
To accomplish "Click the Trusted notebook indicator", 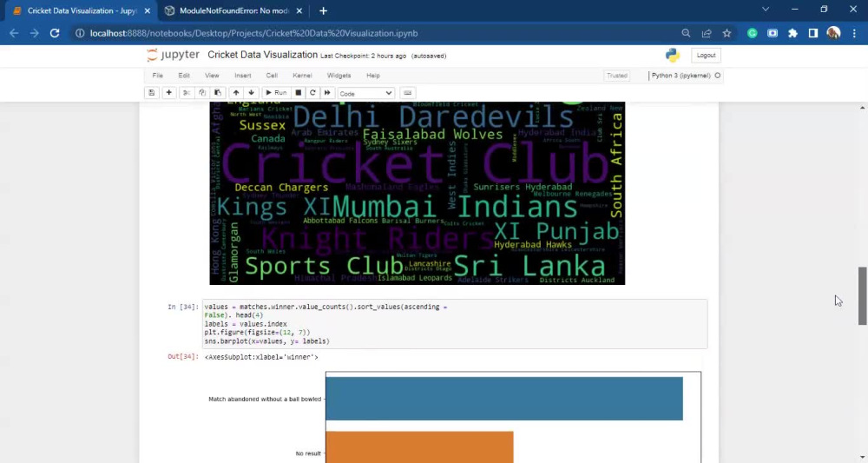I will (616, 76).
